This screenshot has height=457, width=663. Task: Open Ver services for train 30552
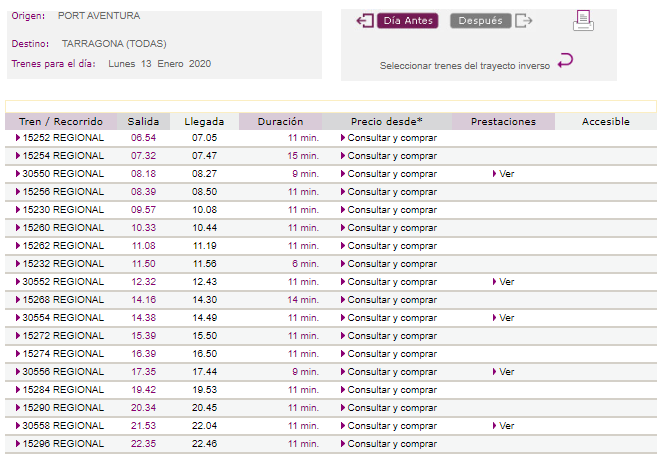[x=503, y=282]
